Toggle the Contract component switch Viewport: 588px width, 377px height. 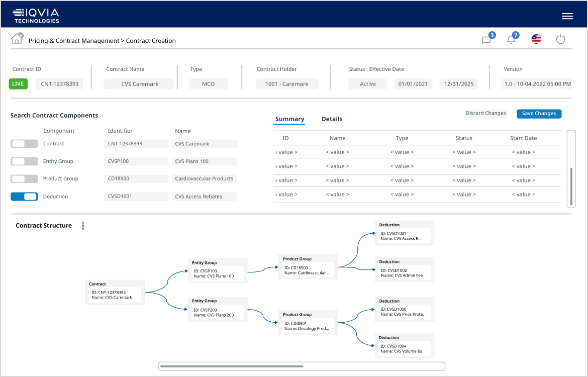click(x=25, y=144)
